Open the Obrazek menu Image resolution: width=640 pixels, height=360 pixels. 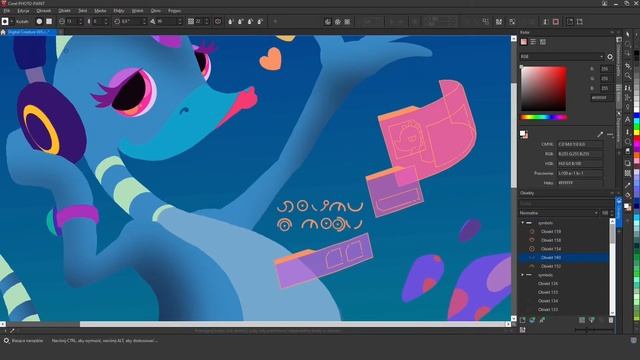44,11
